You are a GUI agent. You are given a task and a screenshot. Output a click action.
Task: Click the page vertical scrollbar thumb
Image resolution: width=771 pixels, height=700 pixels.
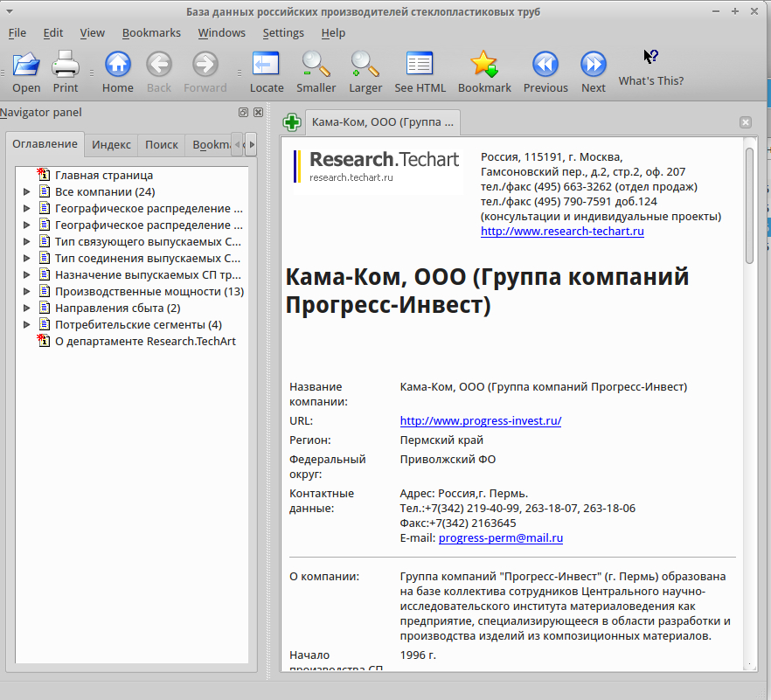tap(749, 206)
